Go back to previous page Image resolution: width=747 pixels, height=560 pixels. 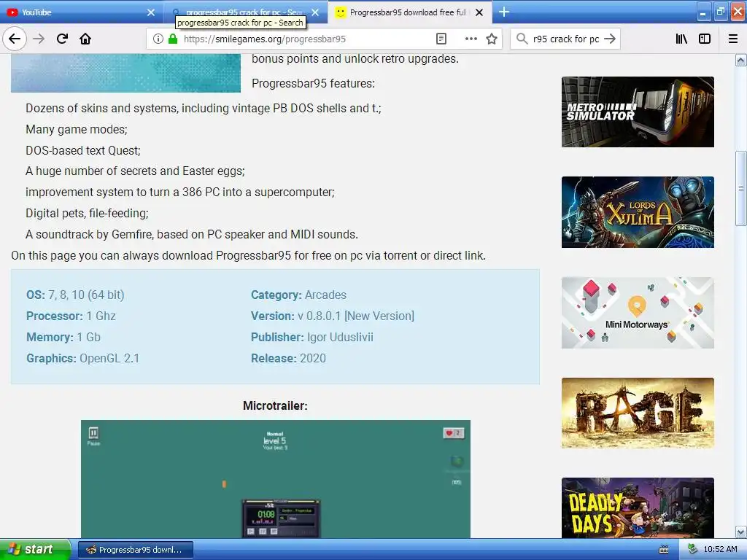tap(15, 39)
